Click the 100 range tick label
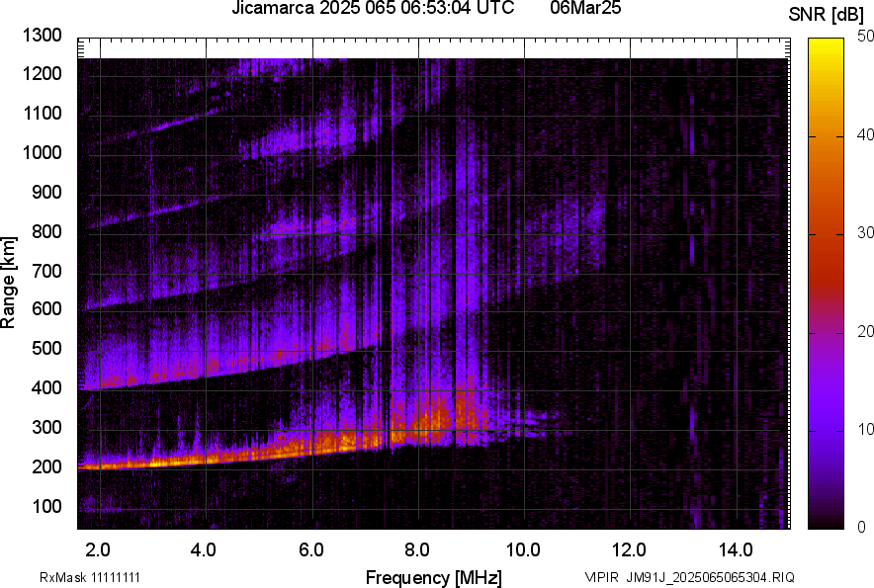 (44, 506)
